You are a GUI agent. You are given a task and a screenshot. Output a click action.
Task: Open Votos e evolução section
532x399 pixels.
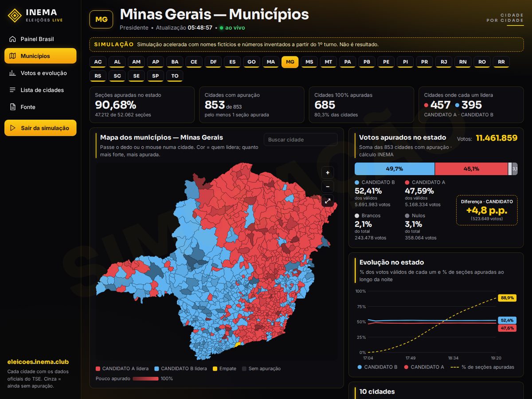40,73
